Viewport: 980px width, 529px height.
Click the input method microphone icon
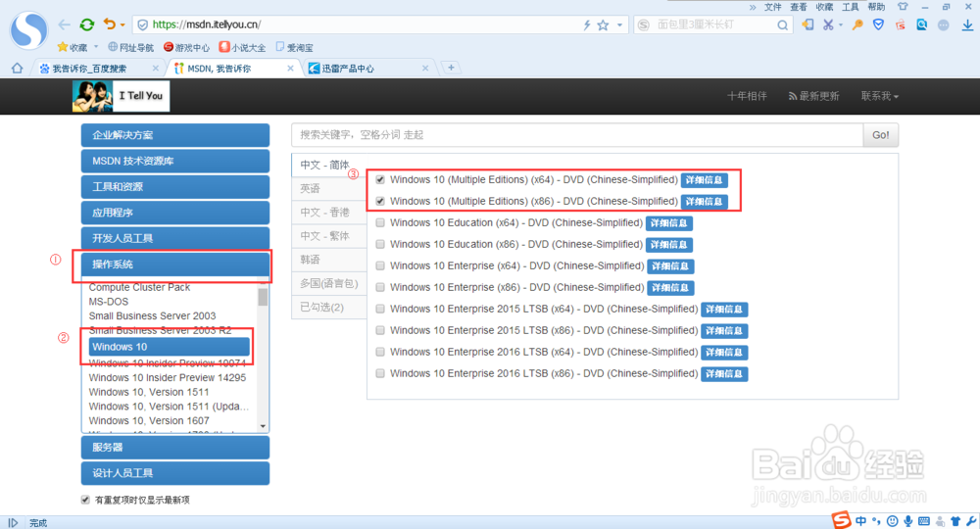tap(908, 521)
